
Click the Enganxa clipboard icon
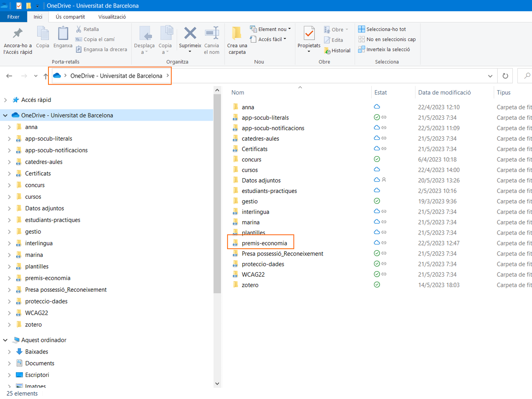pyautogui.click(x=63, y=33)
